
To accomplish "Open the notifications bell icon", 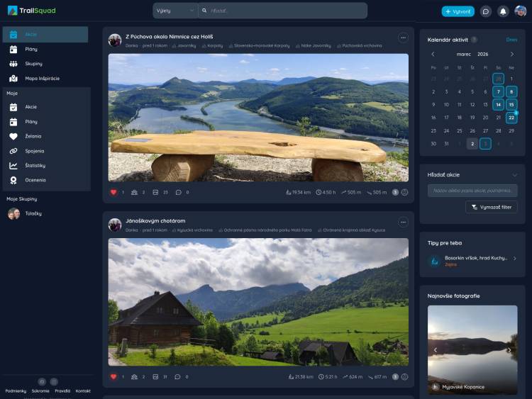I will 503,11.
